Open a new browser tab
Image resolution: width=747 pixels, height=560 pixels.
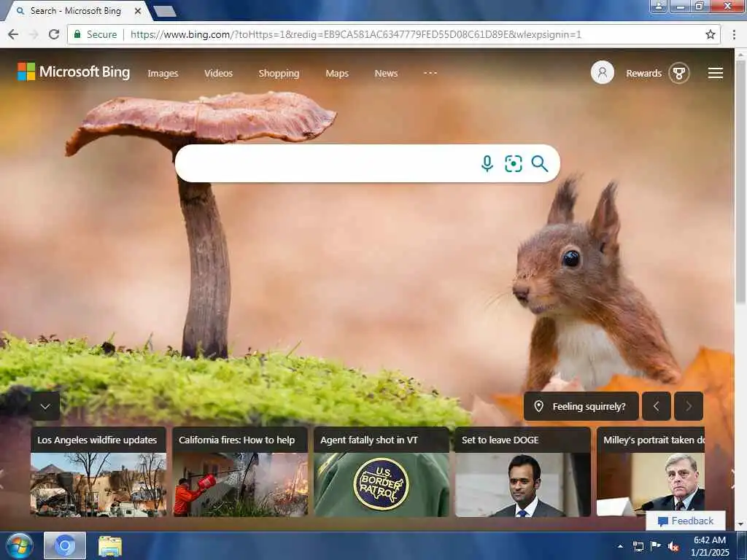[165, 12]
